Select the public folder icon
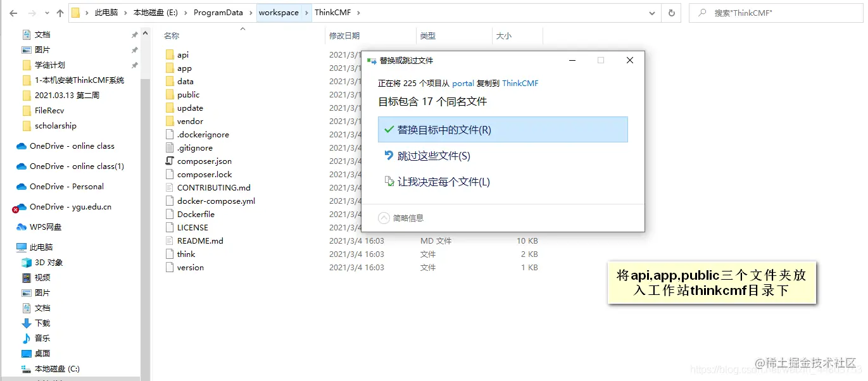This screenshot has height=381, width=868. tap(169, 95)
